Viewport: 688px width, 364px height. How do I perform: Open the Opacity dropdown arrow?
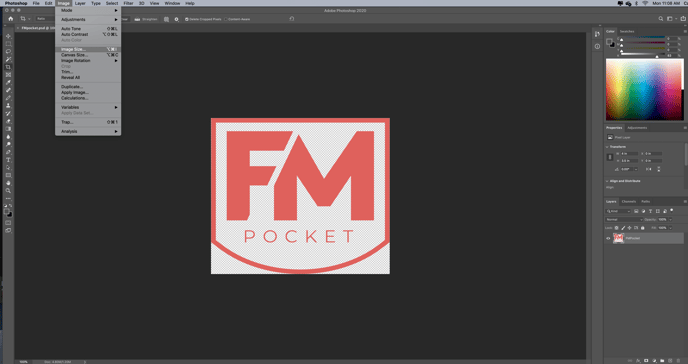[670, 219]
